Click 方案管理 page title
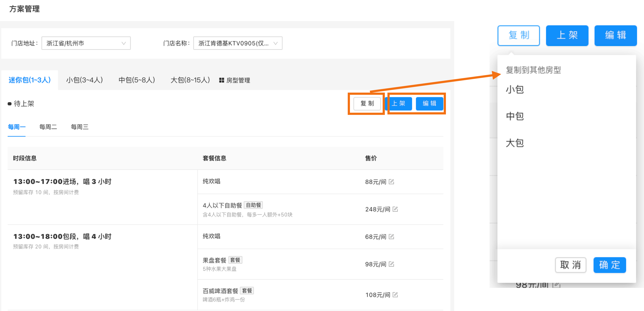644x311 pixels. tap(24, 9)
